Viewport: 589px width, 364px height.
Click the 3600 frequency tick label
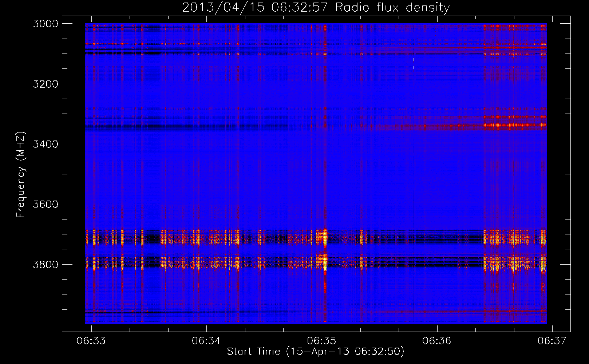click(x=46, y=204)
